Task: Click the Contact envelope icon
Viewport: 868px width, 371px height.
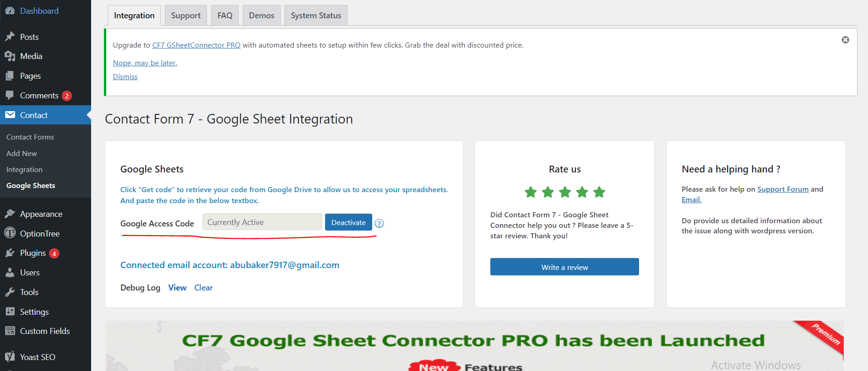Action: 10,115
